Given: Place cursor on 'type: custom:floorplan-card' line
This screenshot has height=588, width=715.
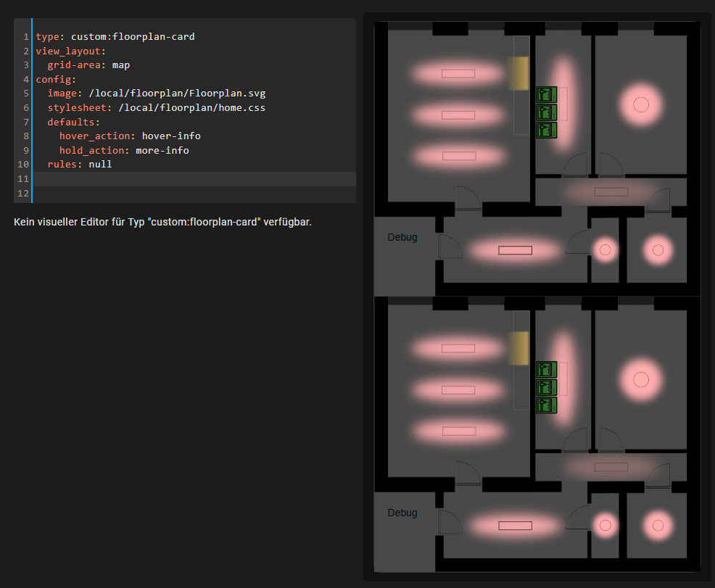Looking at the screenshot, I should [194, 36].
